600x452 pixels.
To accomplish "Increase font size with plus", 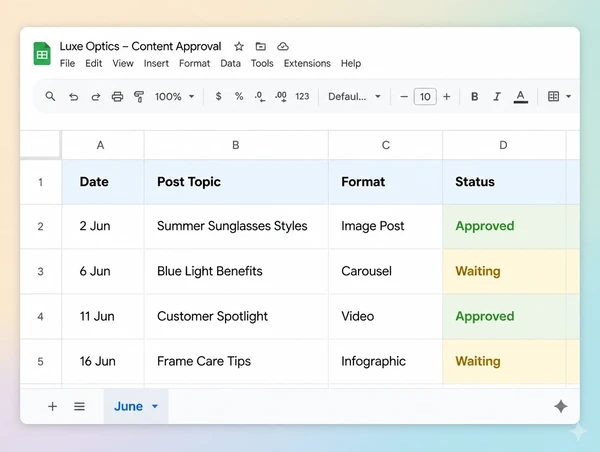I will (447, 96).
